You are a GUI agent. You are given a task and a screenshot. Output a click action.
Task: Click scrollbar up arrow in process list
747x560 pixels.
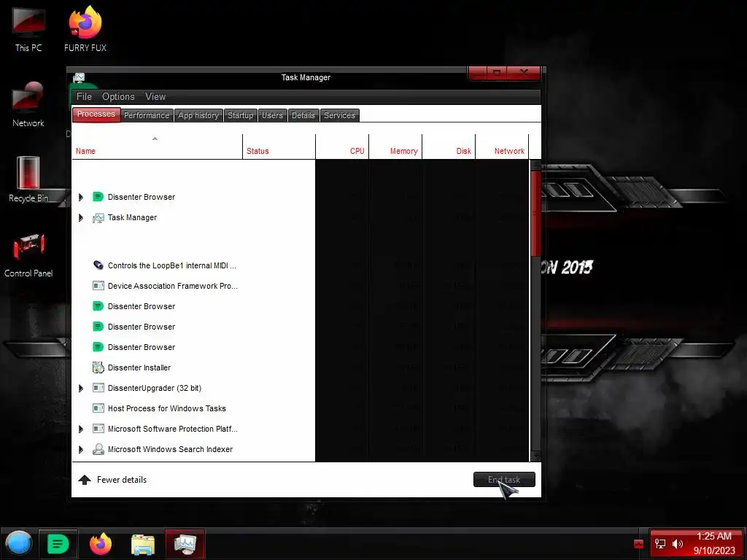coord(535,166)
